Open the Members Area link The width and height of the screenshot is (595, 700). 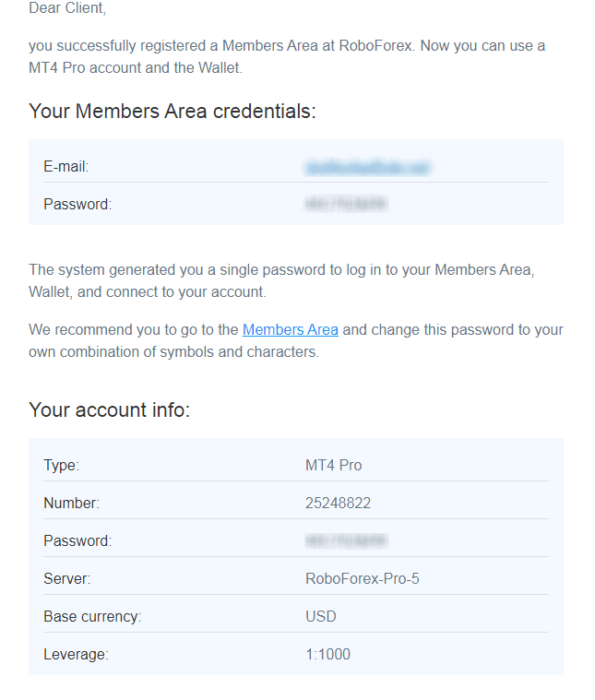290,330
